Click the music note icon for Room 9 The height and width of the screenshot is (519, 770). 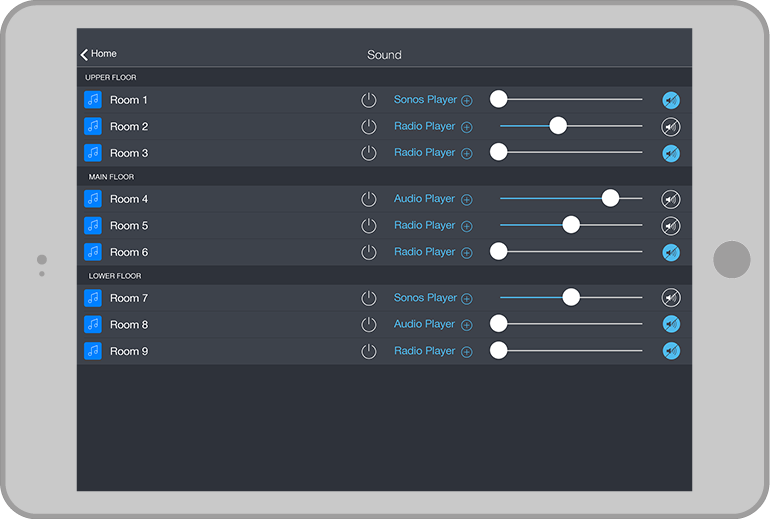(93, 351)
